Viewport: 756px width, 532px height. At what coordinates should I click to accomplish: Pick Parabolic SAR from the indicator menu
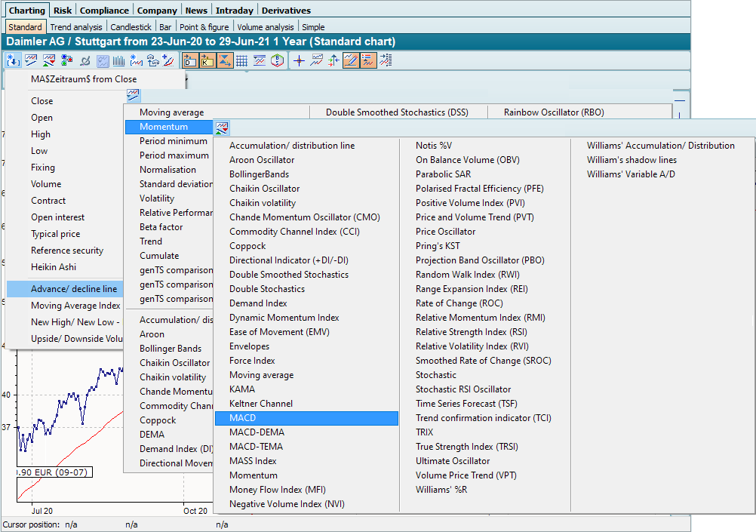tap(444, 174)
